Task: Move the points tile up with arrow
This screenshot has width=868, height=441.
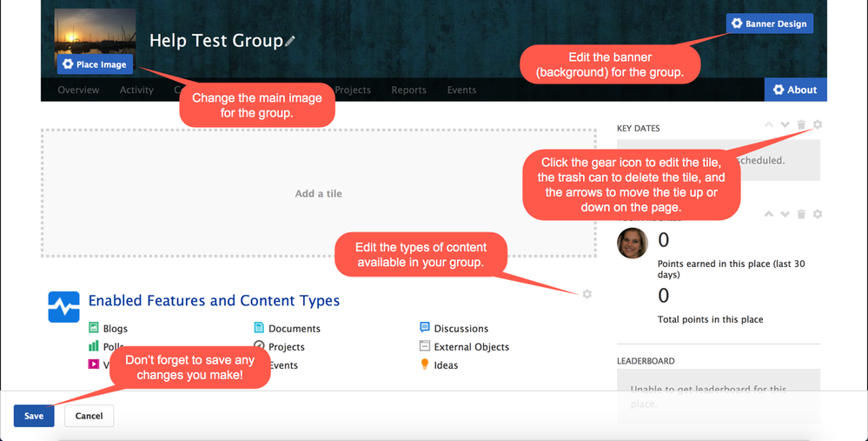Action: 769,214
